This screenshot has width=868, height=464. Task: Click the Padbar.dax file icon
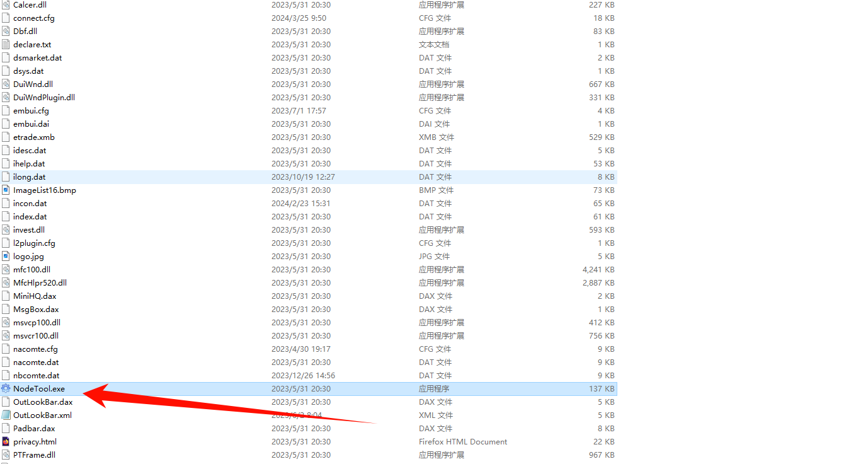pyautogui.click(x=6, y=429)
